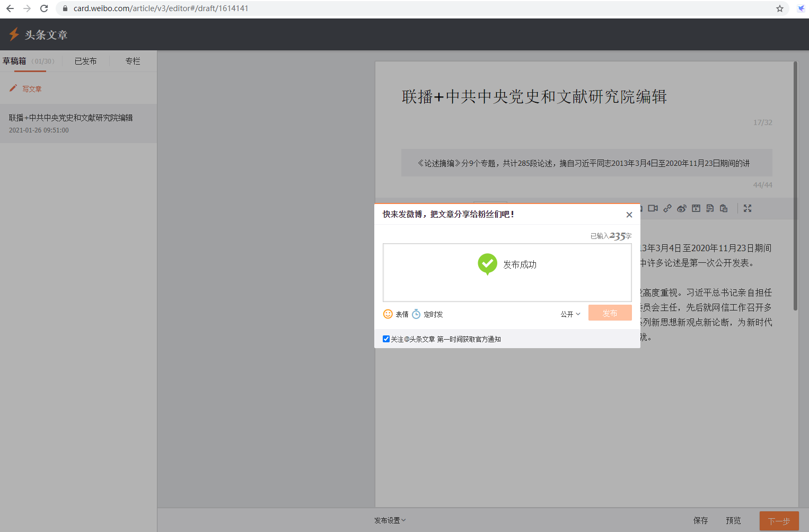Expand 发布设置 publish settings

(x=390, y=520)
